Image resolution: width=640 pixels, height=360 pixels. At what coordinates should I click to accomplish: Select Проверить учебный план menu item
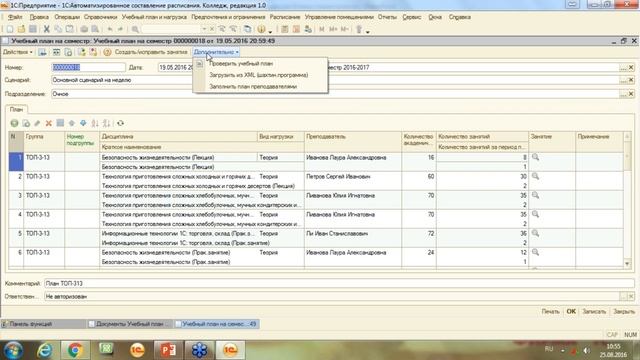pos(241,64)
